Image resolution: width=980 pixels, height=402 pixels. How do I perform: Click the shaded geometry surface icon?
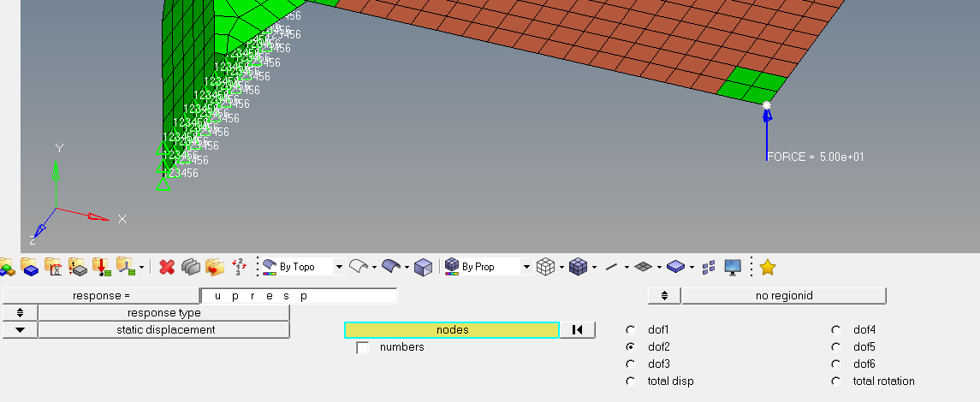[x=390, y=267]
